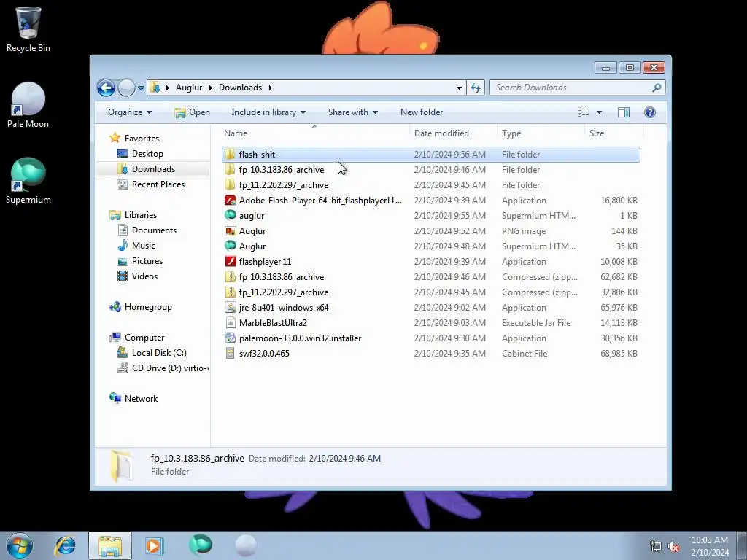Viewport: 747px width, 560px height.
Task: Open the recent pages dropdown arrow
Action: point(141,88)
